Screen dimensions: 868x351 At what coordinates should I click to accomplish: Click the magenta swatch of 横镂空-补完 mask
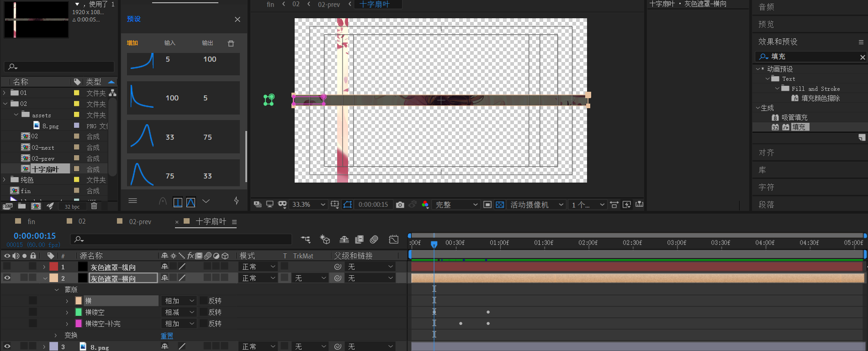pos(78,323)
